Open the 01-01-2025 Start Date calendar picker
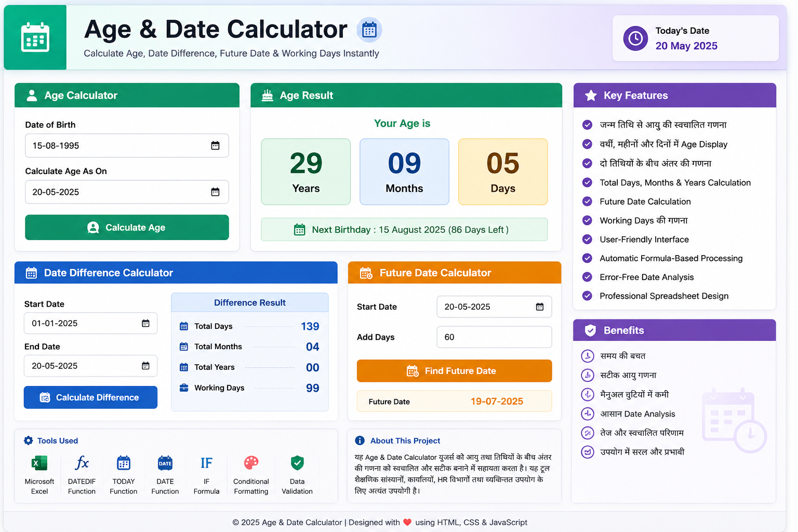The width and height of the screenshot is (798, 532). pos(145,323)
